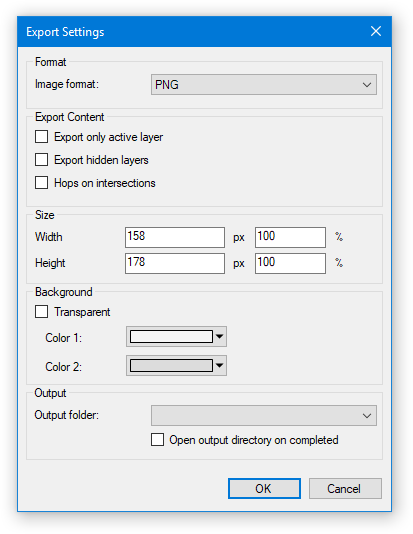This screenshot has height=534, width=413.
Task: Click the Image format label
Action: pyautogui.click(x=67, y=84)
